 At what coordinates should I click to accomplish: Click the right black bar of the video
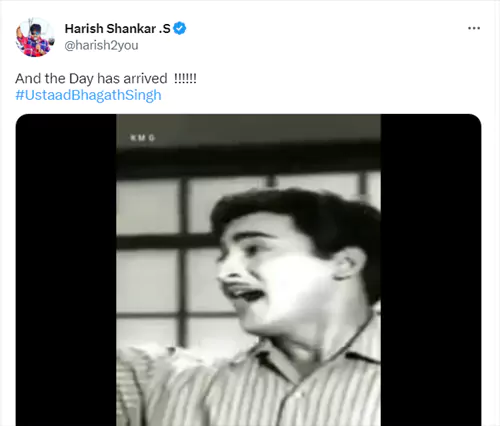[431, 270]
